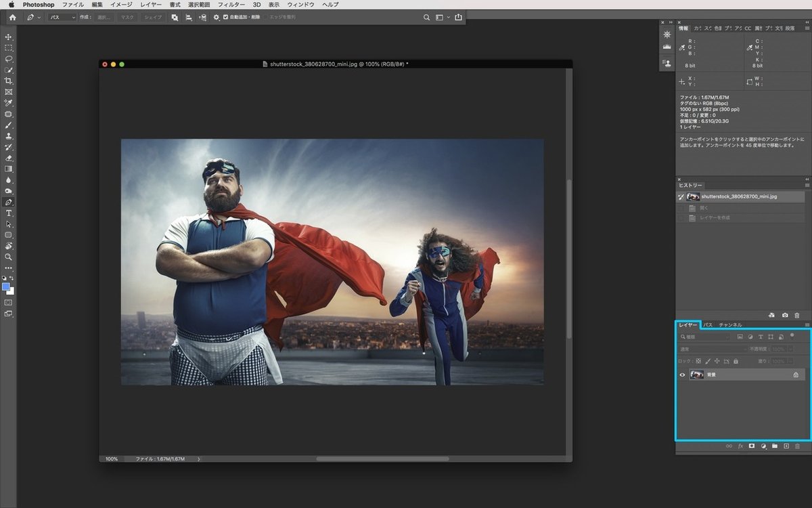Image resolution: width=812 pixels, height=508 pixels.
Task: Select the Brush tool
Action: click(x=9, y=125)
